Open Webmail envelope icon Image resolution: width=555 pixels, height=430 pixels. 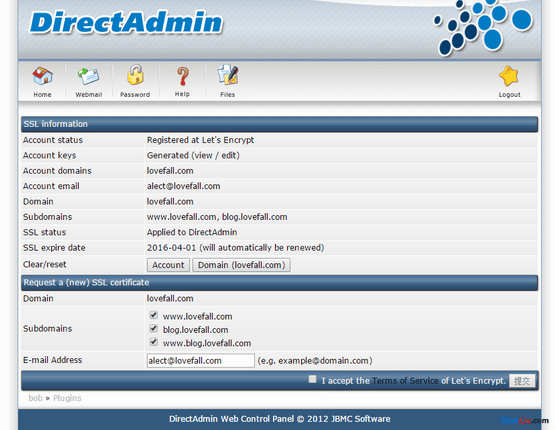(88, 76)
